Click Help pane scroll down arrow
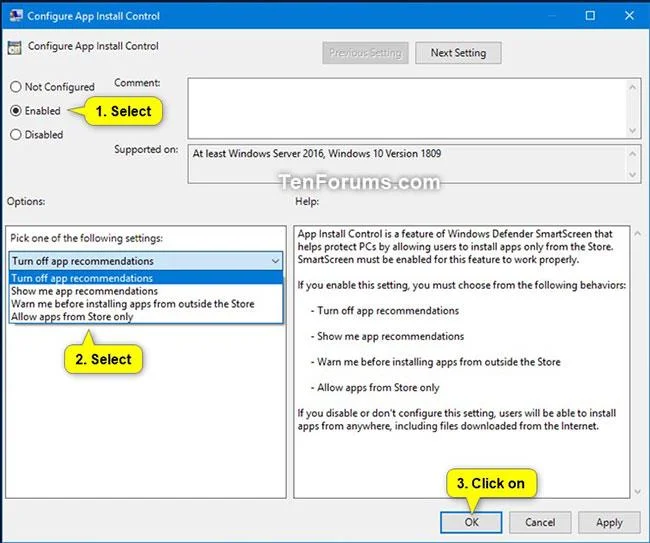Screen dimensions: 650x543 click(x=638, y=492)
